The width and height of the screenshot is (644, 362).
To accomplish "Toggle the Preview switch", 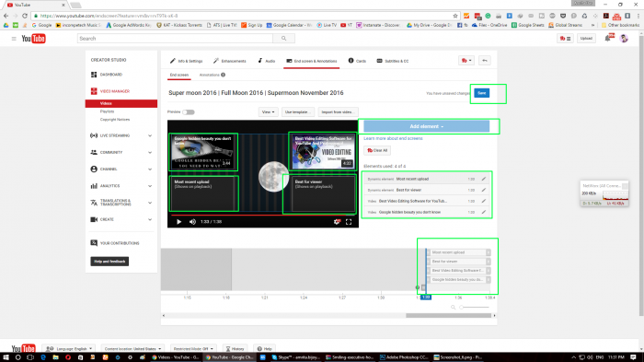I will pos(188,111).
